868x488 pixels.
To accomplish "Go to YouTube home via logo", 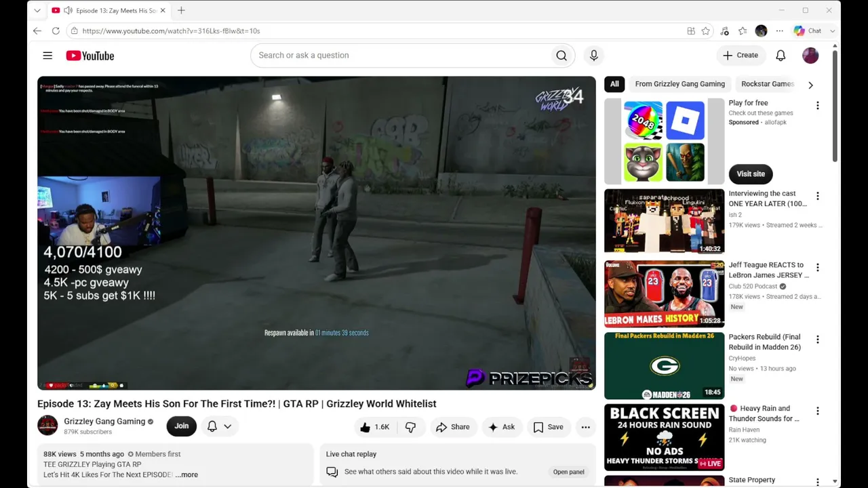I will click(90, 56).
